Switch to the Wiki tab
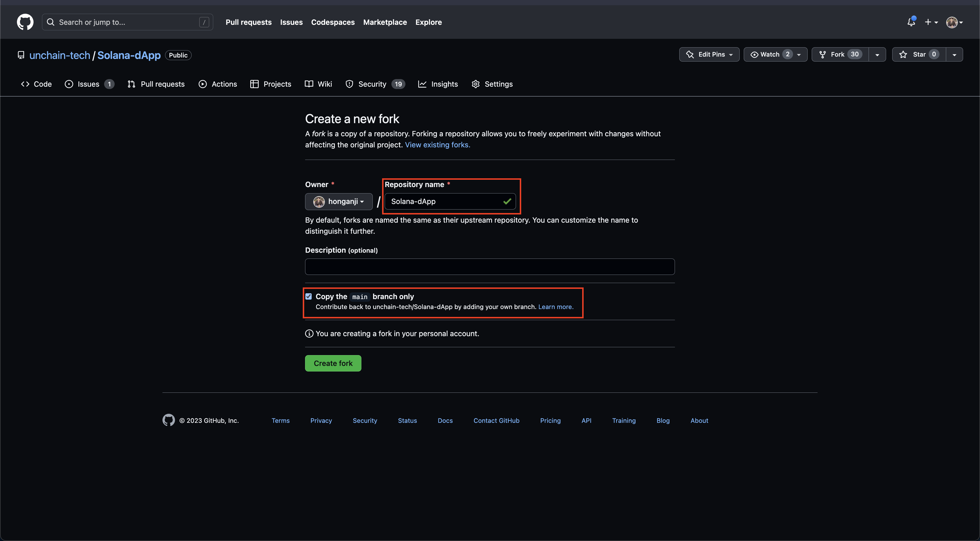 click(318, 84)
